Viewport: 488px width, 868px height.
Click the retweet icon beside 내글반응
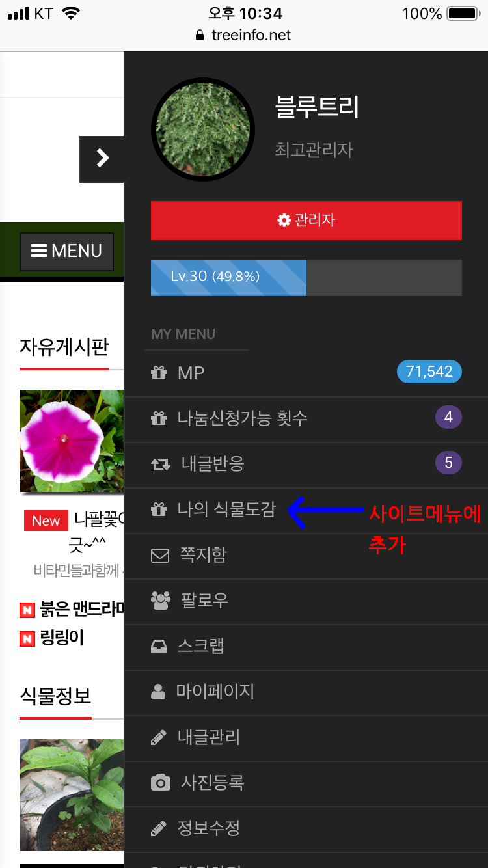pyautogui.click(x=160, y=464)
